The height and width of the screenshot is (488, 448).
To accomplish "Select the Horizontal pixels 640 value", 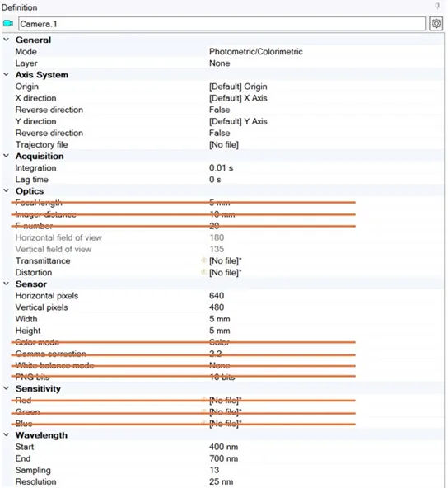I will click(217, 295).
